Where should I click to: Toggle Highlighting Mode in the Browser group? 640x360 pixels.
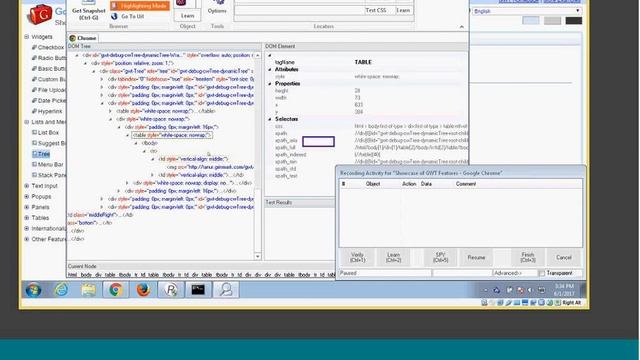pos(140,6)
